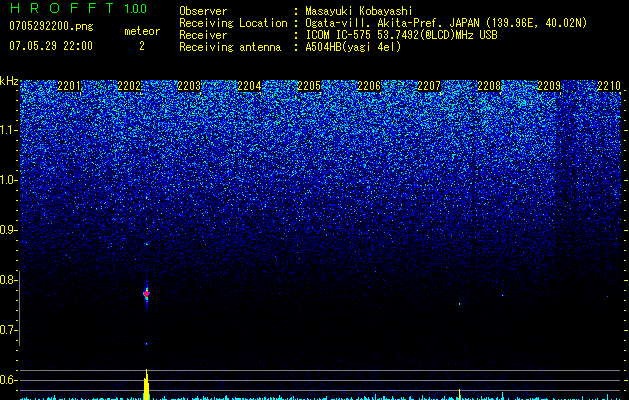The image size is (629, 400).
Task: Click the 2202 time marker
Action: [129, 86]
